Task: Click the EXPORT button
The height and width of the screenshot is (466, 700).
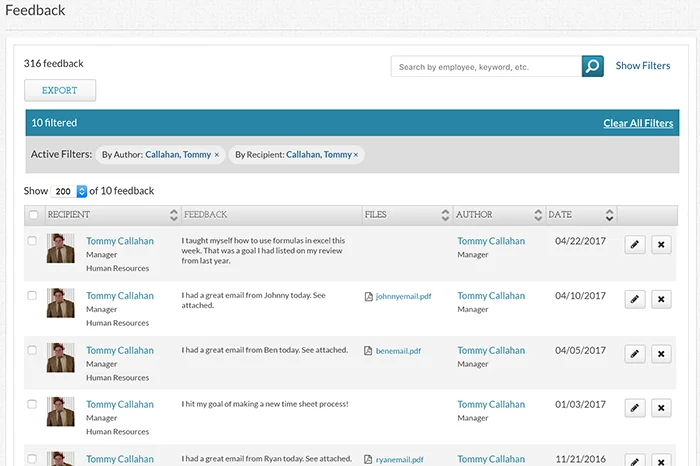Action: pyautogui.click(x=60, y=91)
